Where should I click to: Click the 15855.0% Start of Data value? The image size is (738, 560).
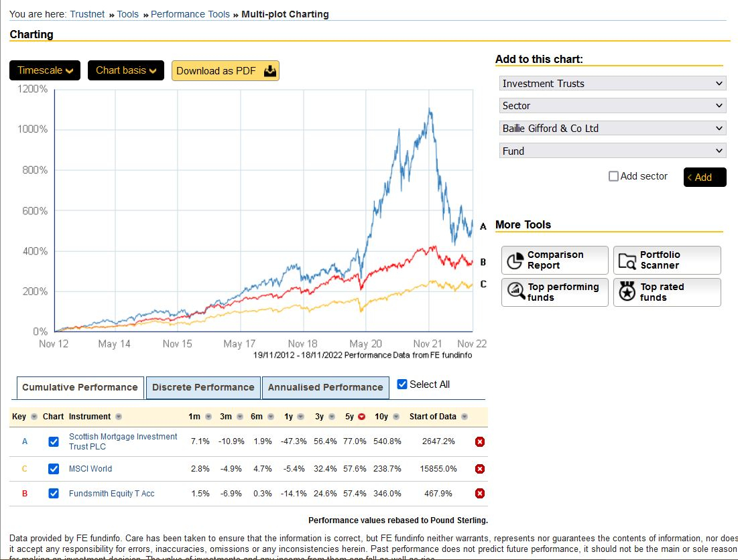click(x=438, y=469)
